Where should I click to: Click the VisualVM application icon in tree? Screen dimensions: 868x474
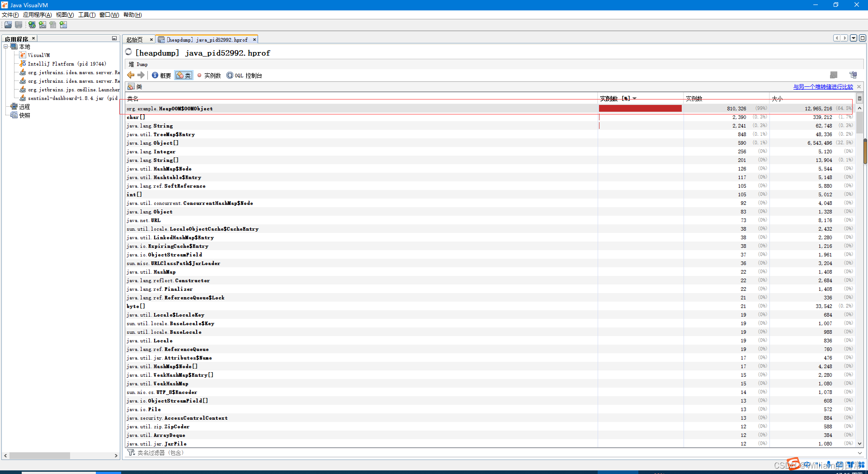(23, 55)
